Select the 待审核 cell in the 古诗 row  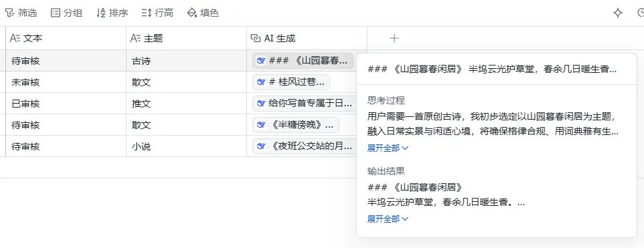click(x=66, y=61)
